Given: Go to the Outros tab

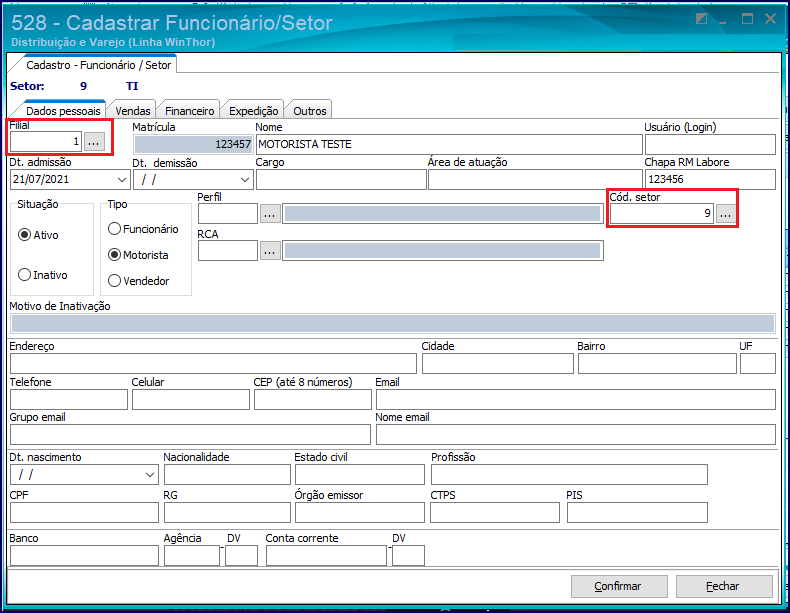Looking at the screenshot, I should (x=310, y=111).
